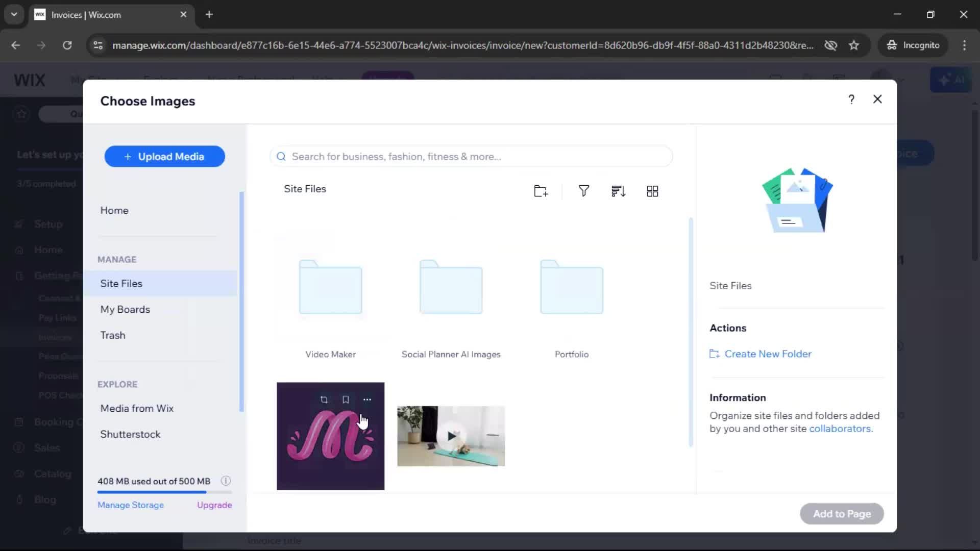This screenshot has width=980, height=551.
Task: Close the Choose Images dialog
Action: point(877,99)
